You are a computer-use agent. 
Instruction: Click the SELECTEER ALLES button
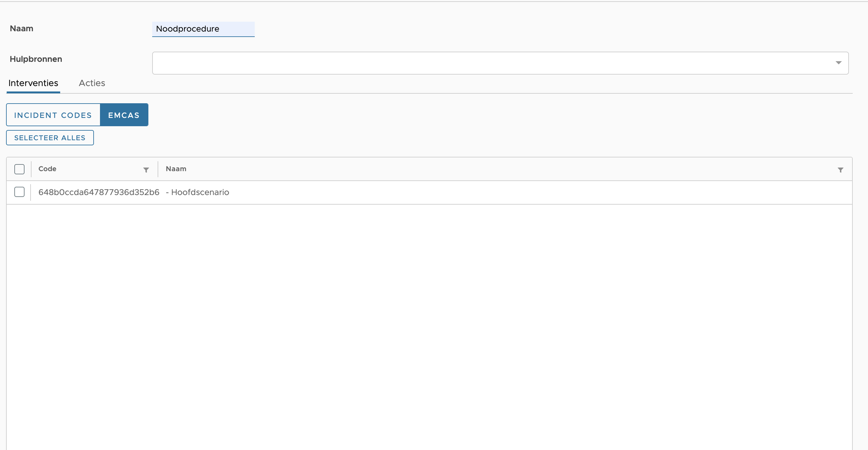50,138
